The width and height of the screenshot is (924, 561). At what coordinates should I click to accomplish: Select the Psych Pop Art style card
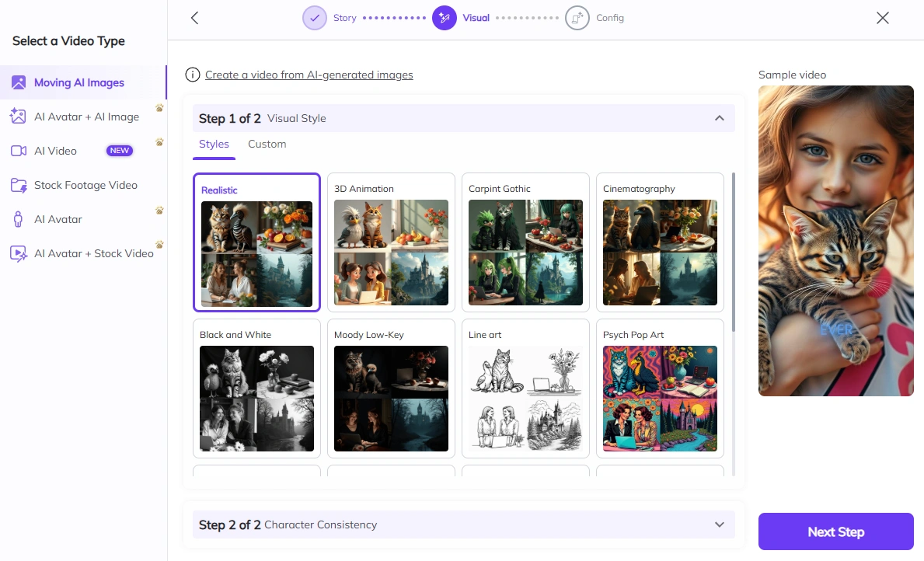tap(660, 389)
